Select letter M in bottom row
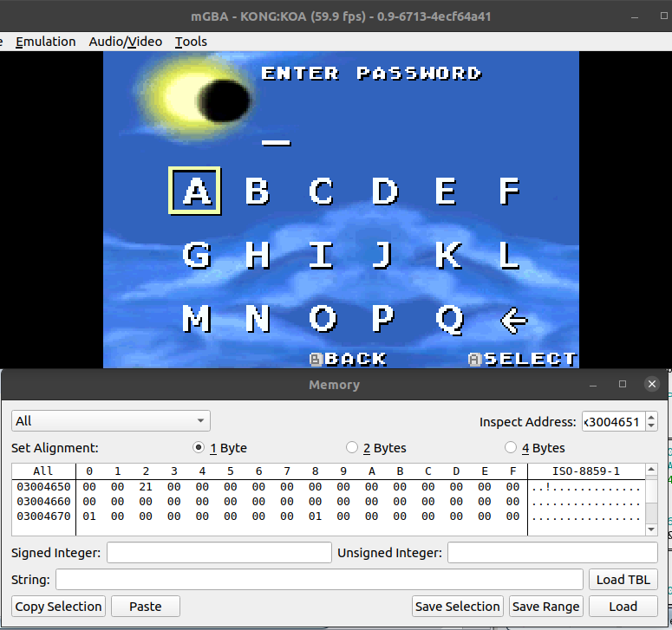 tap(197, 320)
